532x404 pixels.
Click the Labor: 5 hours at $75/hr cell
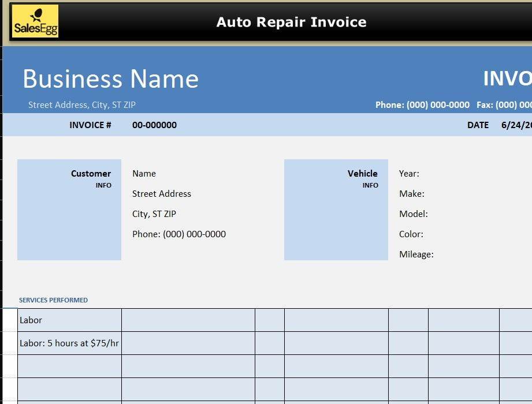pos(69,343)
